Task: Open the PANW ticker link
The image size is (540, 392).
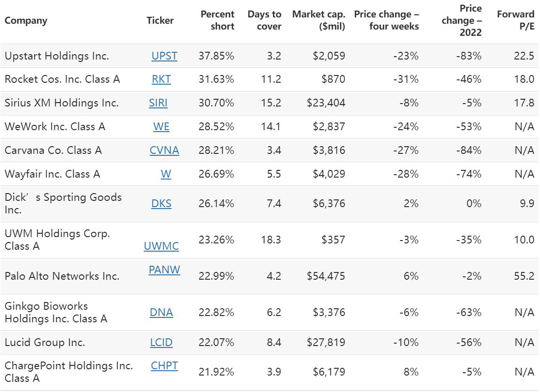Action: pyautogui.click(x=164, y=270)
